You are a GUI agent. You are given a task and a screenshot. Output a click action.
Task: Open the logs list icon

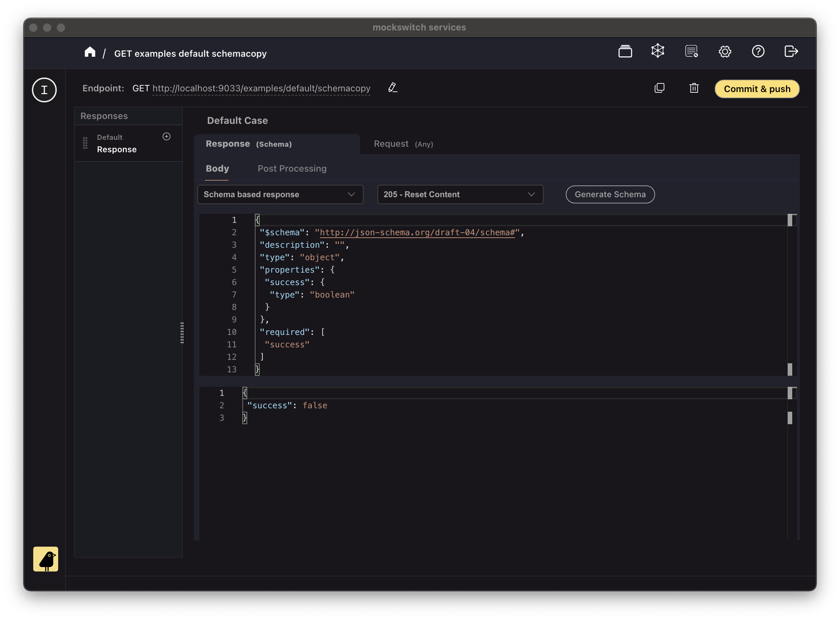tap(691, 52)
